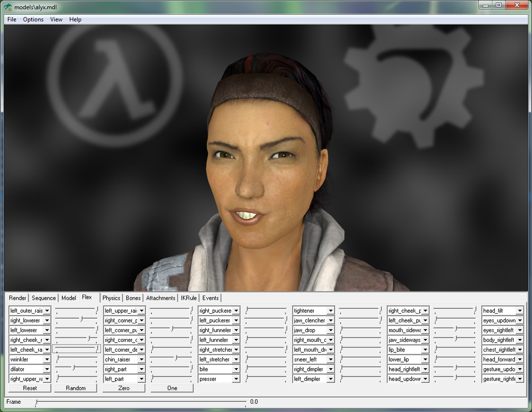Switch to the Model tab
The width and height of the screenshot is (532, 412).
[69, 298]
